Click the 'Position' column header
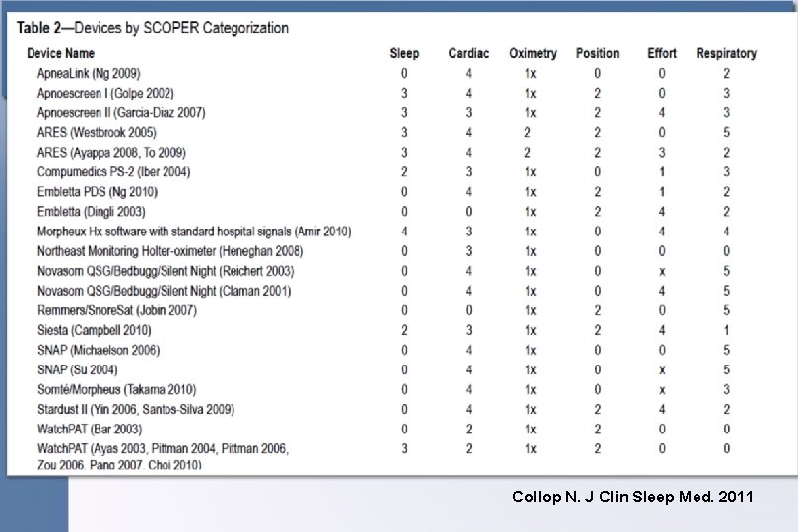Screen dimensions: 798x532 point(597,53)
